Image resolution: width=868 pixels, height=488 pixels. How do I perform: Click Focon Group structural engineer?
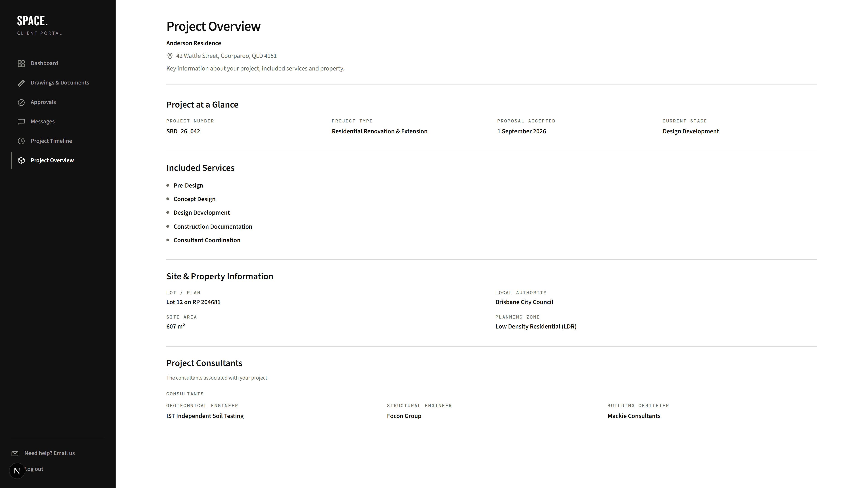404,416
